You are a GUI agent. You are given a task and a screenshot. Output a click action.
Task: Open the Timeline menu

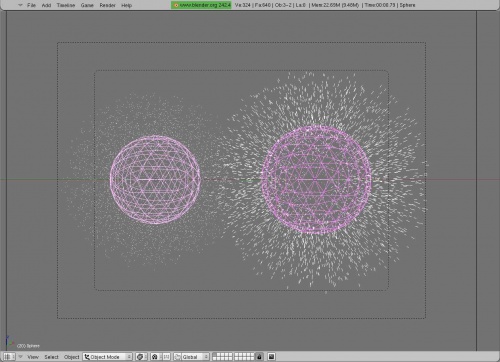pos(66,5)
